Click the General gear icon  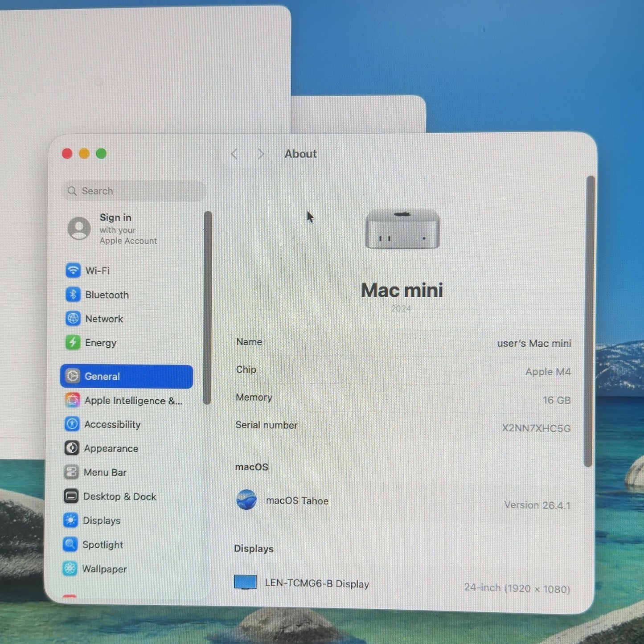pyautogui.click(x=73, y=376)
